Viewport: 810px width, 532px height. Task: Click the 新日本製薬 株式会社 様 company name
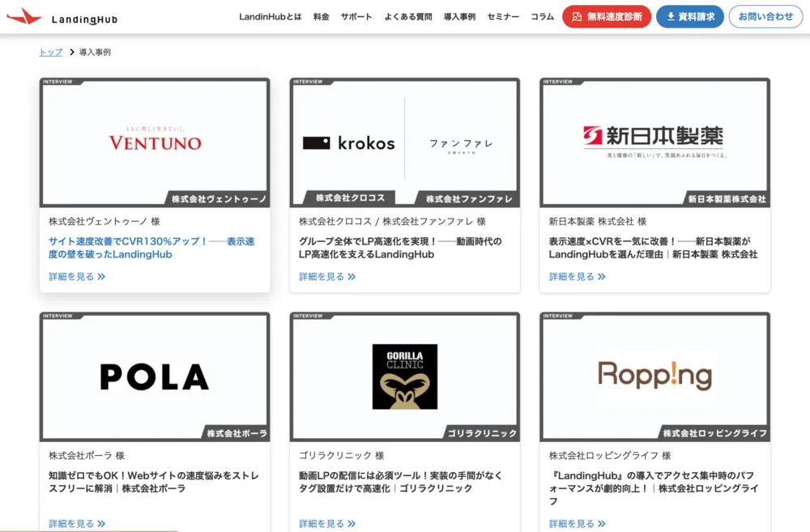point(598,222)
